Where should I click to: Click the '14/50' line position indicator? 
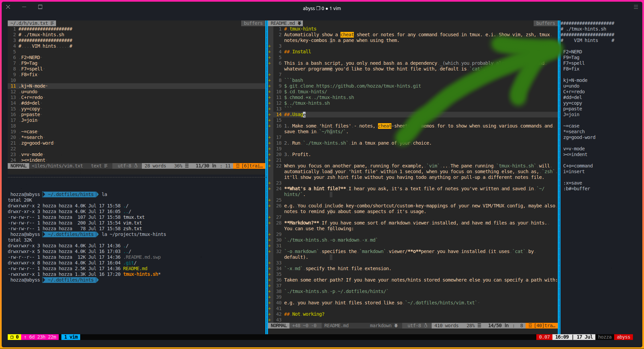[495, 326]
